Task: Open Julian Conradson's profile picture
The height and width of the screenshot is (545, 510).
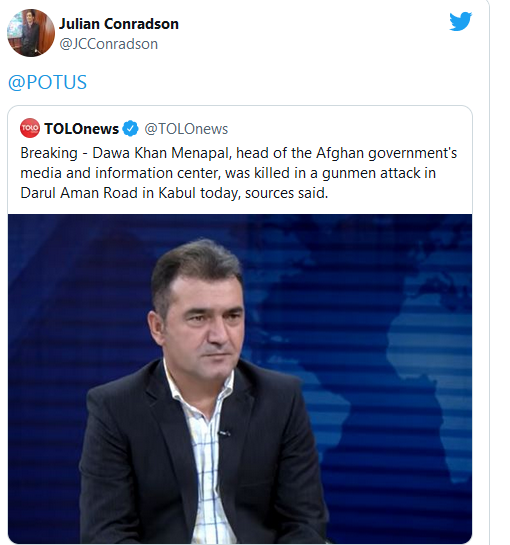Action: click(31, 33)
